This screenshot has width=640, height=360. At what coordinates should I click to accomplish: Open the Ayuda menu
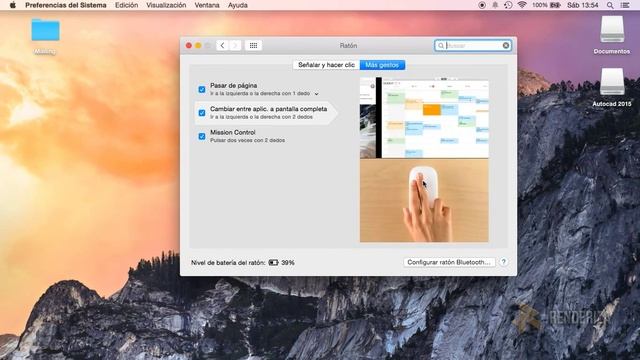coord(238,5)
